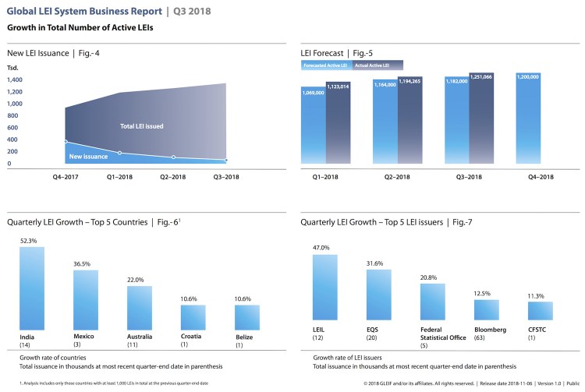Click the EQS bar showing 31.6%

click(378, 295)
